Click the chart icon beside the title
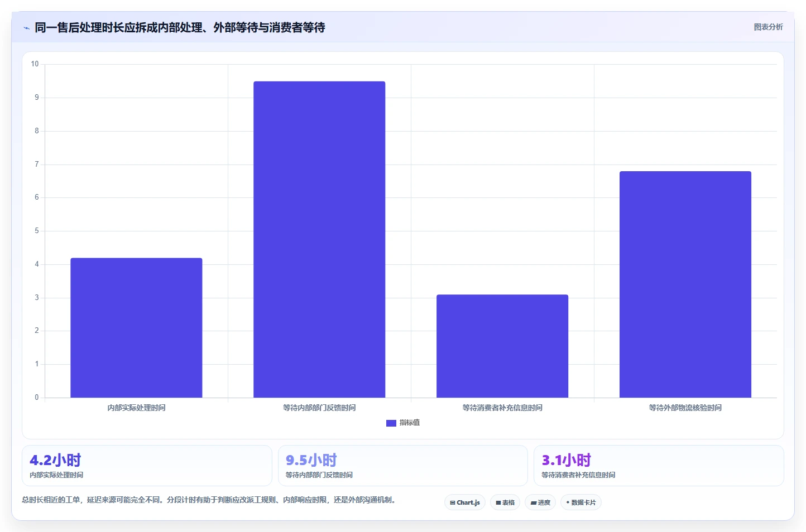Image resolution: width=806 pixels, height=532 pixels. pos(26,28)
